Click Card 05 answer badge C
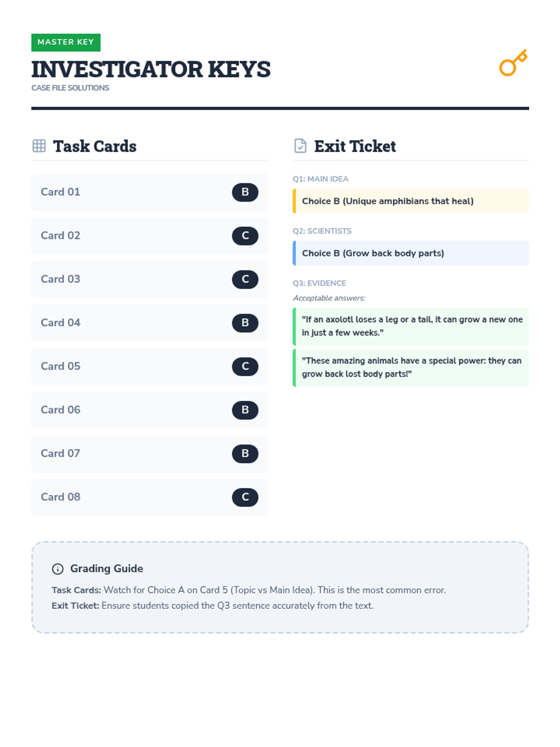This screenshot has width=560, height=747. (245, 366)
